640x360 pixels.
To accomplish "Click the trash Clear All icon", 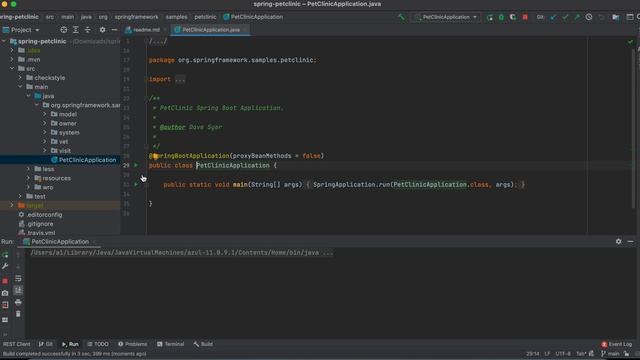I will (18, 314).
